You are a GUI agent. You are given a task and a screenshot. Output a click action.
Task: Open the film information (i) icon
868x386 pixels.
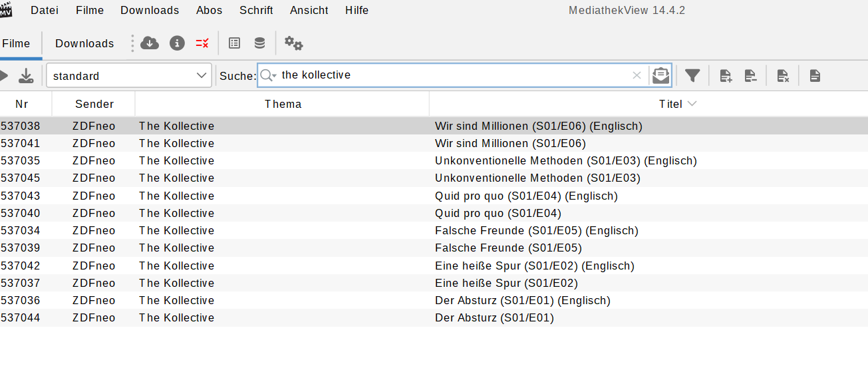[x=177, y=43]
